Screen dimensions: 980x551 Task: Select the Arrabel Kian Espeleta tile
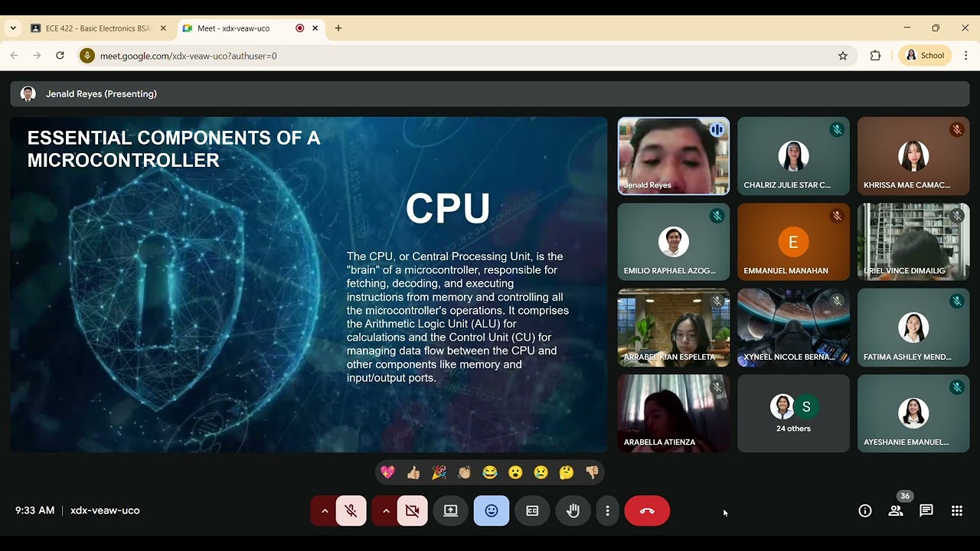(674, 328)
